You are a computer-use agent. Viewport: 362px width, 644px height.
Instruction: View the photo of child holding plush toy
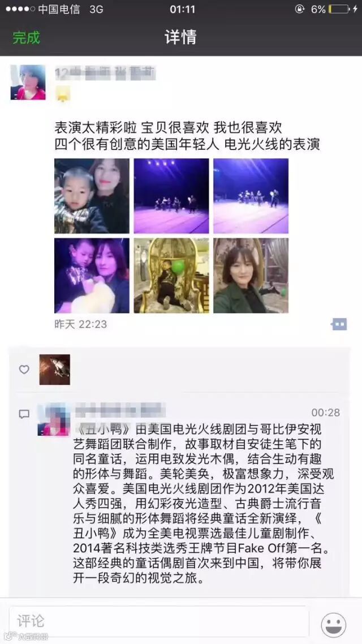tap(92, 276)
